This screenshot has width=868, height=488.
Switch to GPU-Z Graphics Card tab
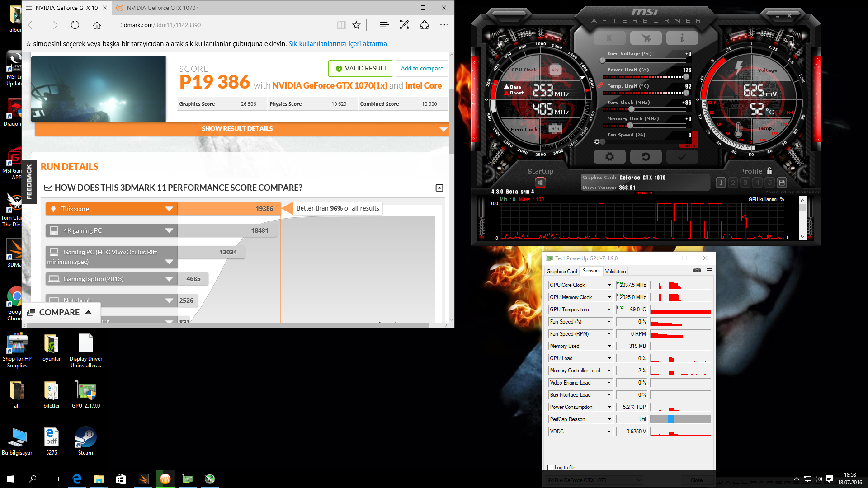(561, 271)
